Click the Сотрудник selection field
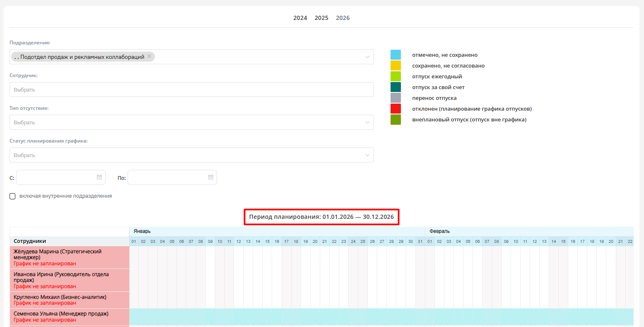 click(x=191, y=90)
